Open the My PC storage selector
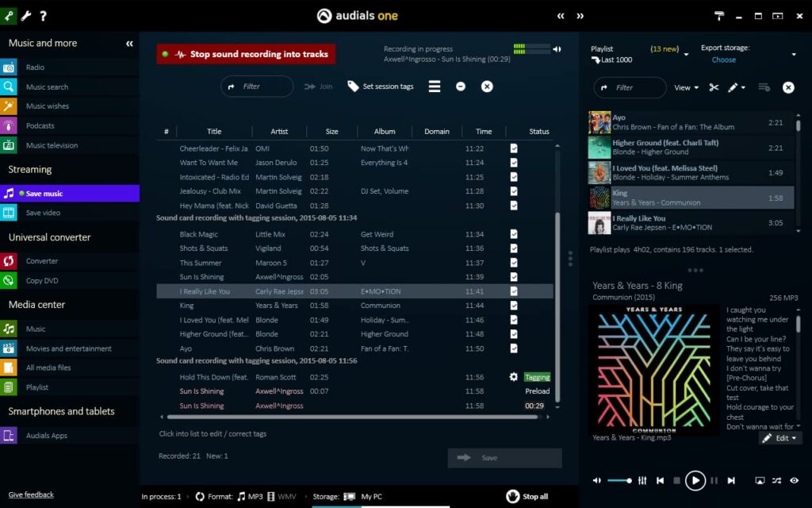This screenshot has width=812, height=508. [x=363, y=497]
